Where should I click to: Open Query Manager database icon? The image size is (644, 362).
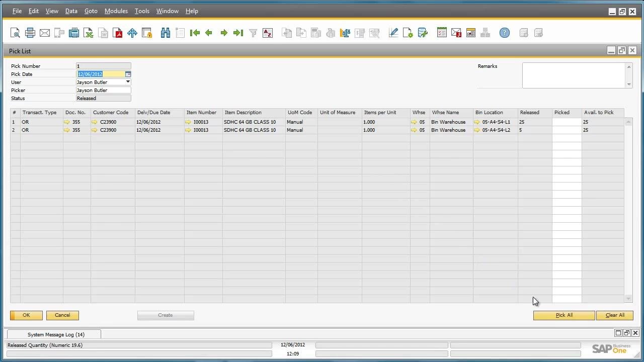[x=423, y=33]
